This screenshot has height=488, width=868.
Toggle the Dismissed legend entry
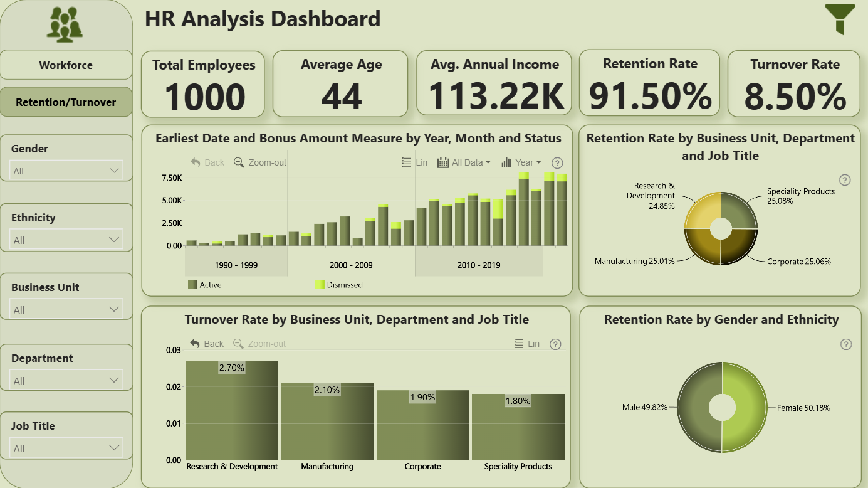339,285
